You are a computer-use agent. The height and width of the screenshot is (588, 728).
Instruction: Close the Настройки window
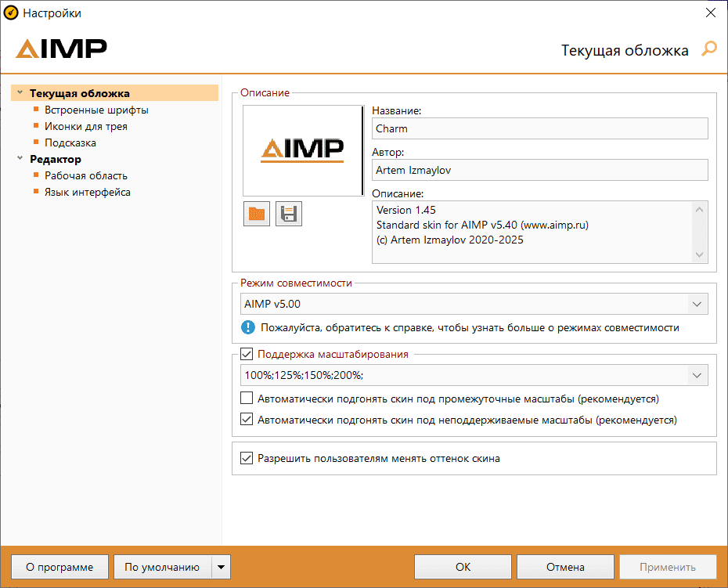710,13
